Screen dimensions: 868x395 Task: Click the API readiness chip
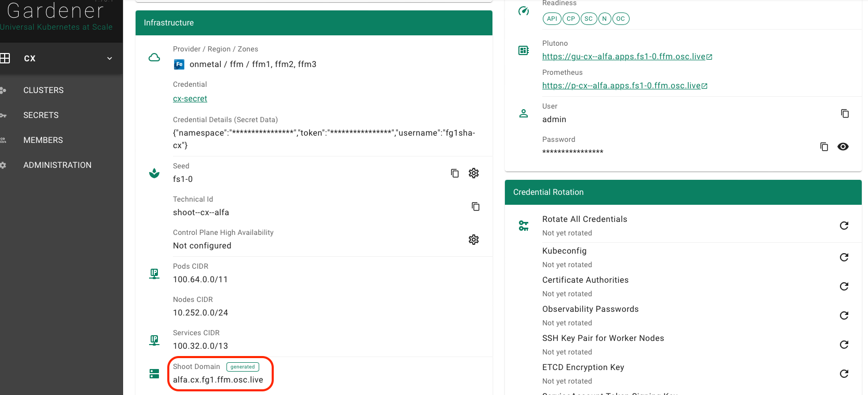[x=552, y=19]
